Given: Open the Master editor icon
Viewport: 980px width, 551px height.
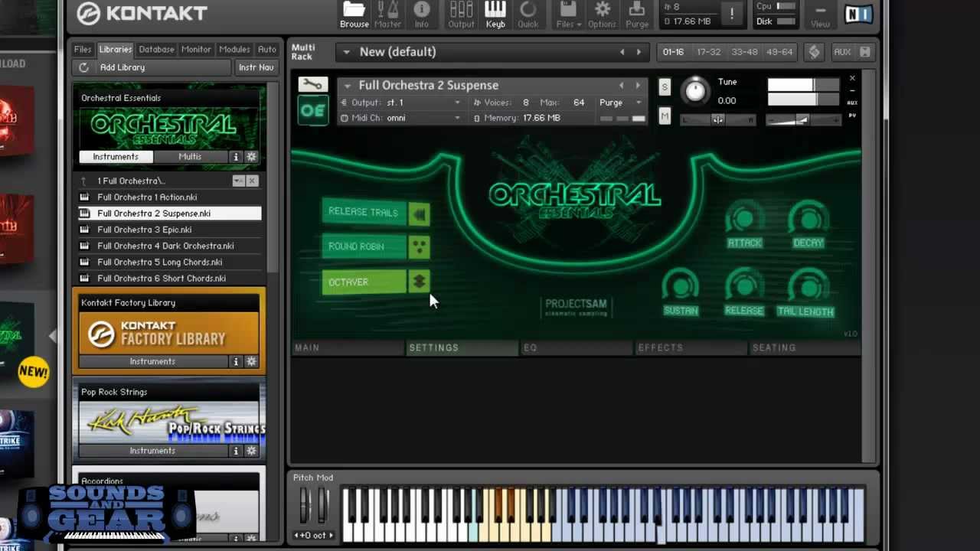Looking at the screenshot, I should [387, 15].
